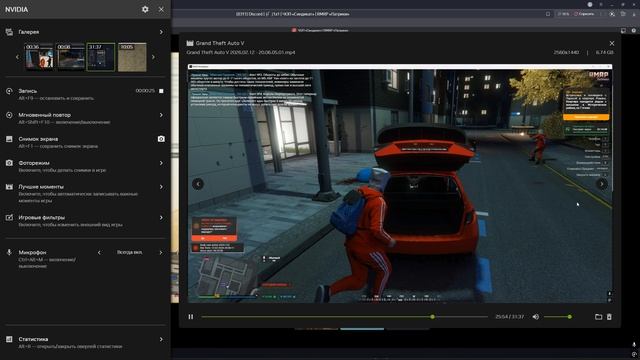Close the NVIDIA overlay panel
The image size is (640, 360).
click(161, 9)
